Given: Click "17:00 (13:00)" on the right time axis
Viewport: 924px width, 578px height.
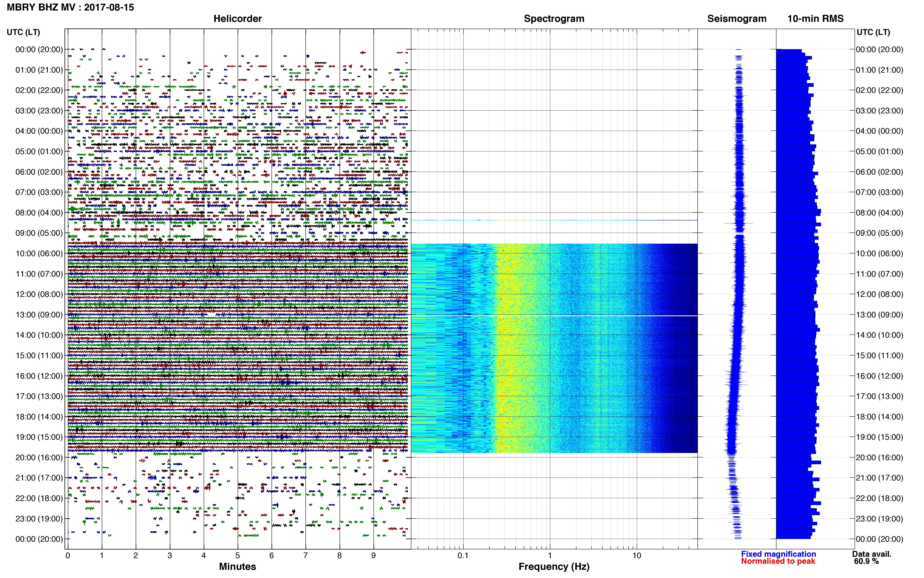Looking at the screenshot, I should (x=879, y=396).
